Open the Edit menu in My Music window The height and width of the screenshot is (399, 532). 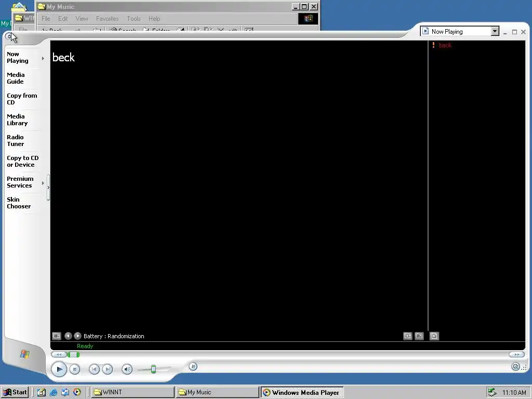[x=63, y=19]
